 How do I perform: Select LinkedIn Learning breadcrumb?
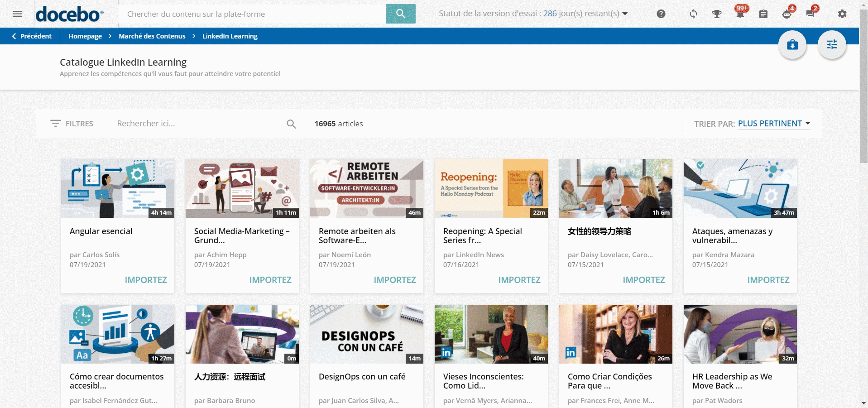coord(230,36)
